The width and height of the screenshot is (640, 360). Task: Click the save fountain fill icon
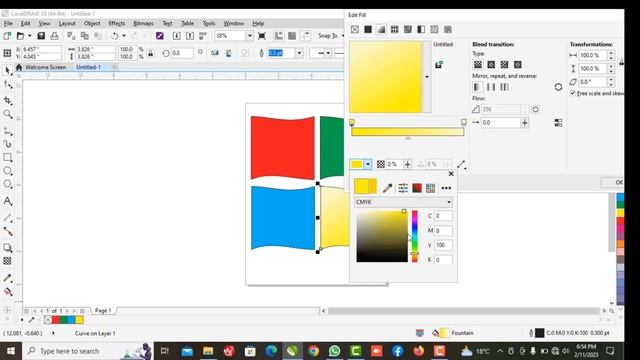coord(439,64)
